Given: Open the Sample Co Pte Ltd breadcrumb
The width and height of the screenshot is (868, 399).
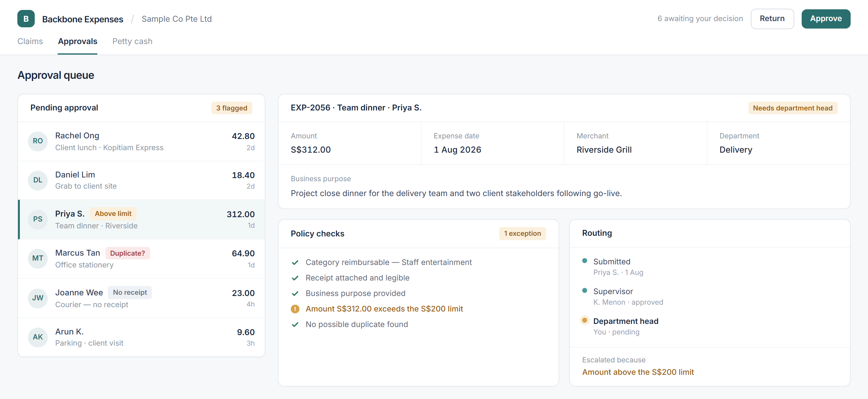Looking at the screenshot, I should coord(177,19).
